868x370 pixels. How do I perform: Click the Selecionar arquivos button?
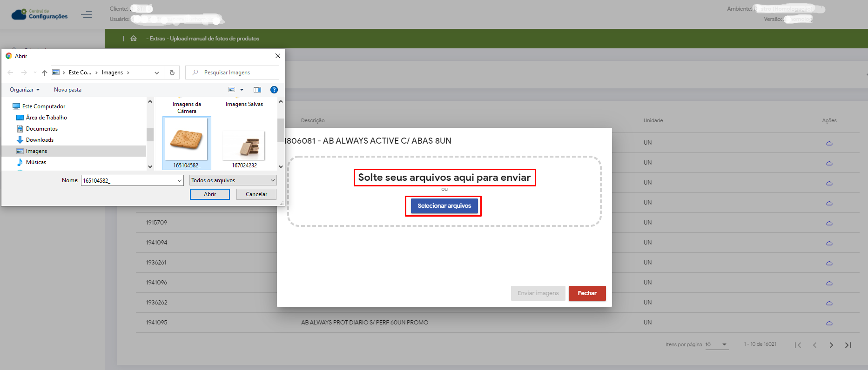(x=444, y=206)
